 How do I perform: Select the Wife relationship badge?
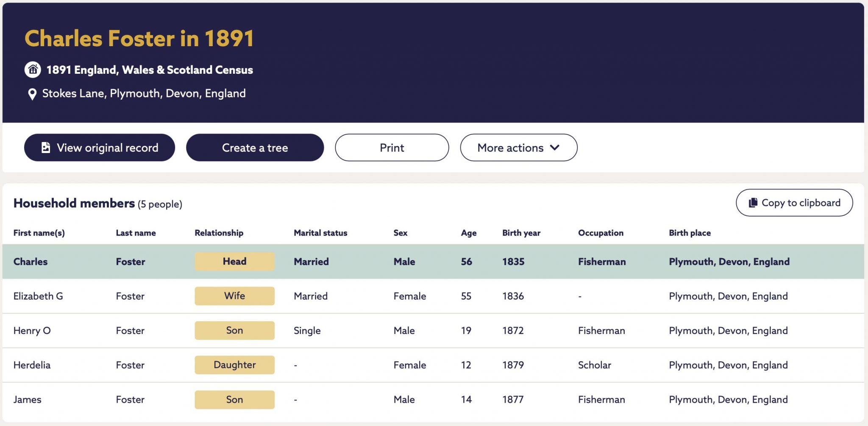[x=234, y=296]
